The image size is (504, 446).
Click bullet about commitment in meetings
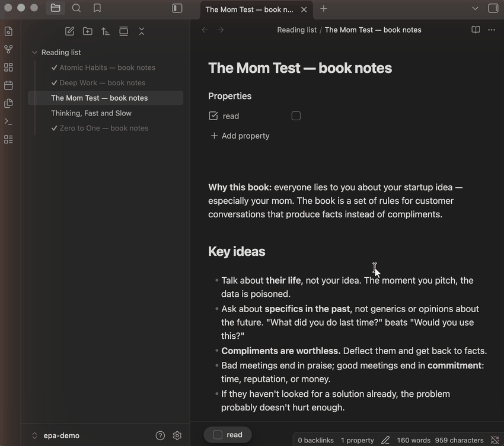point(352,372)
